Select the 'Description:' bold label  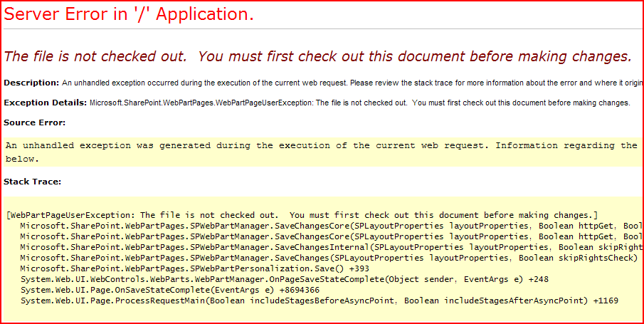(31, 83)
